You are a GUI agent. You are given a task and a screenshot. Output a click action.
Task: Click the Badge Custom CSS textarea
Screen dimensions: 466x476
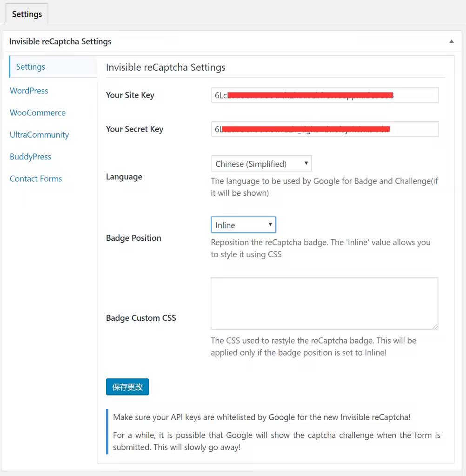(325, 303)
